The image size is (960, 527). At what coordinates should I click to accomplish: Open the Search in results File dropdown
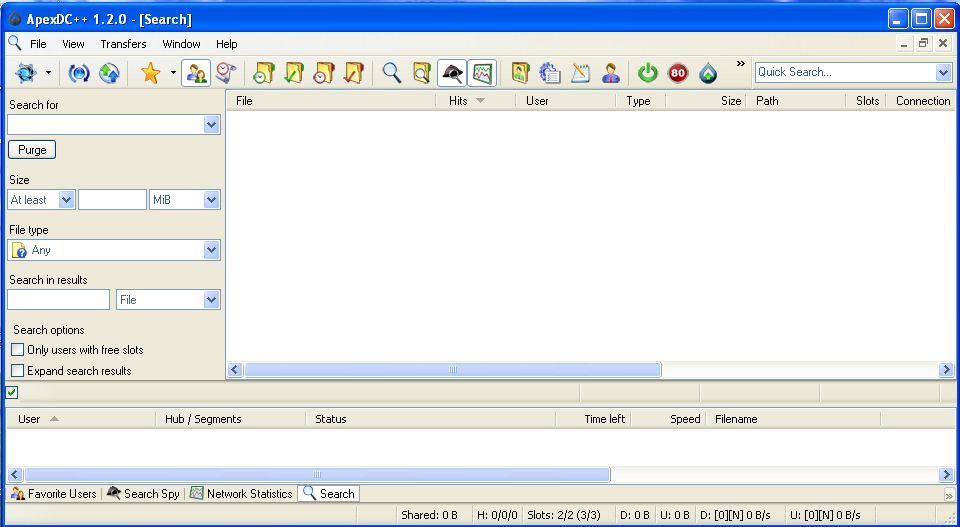[x=212, y=300]
